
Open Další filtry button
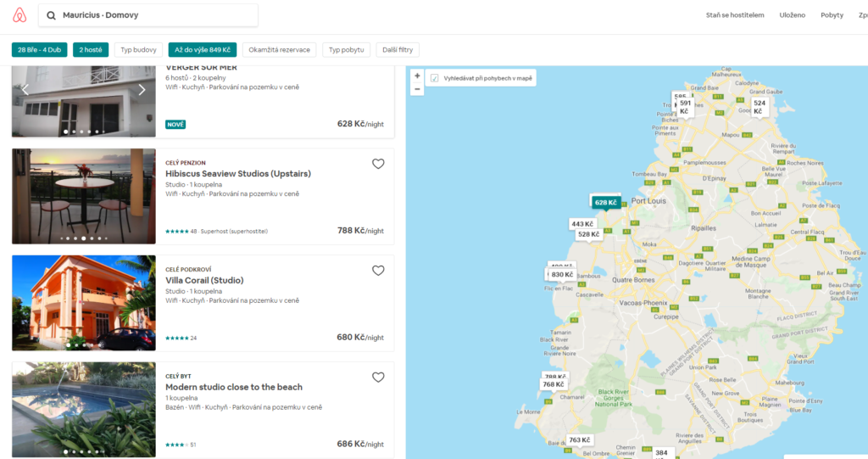398,50
